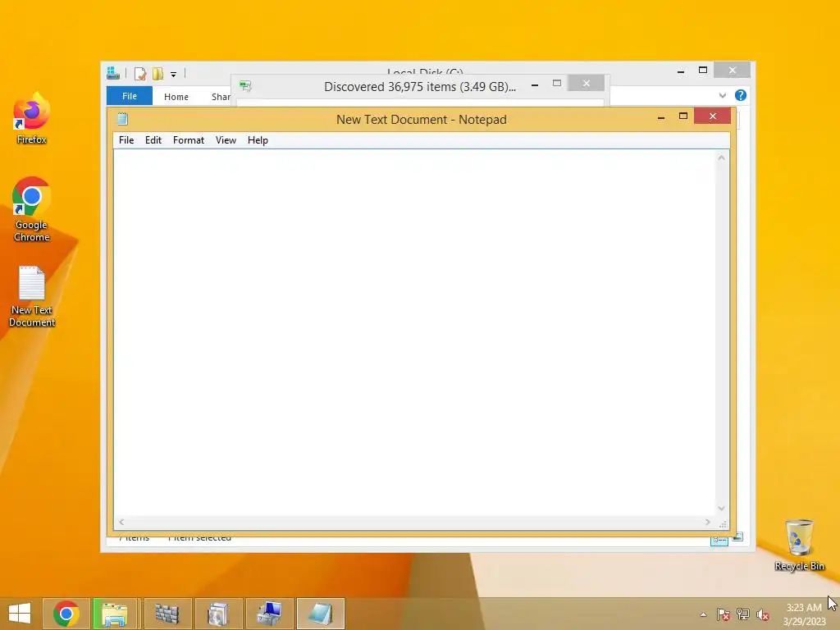Open the Format menu in Notepad
This screenshot has height=630, width=840.
189,140
